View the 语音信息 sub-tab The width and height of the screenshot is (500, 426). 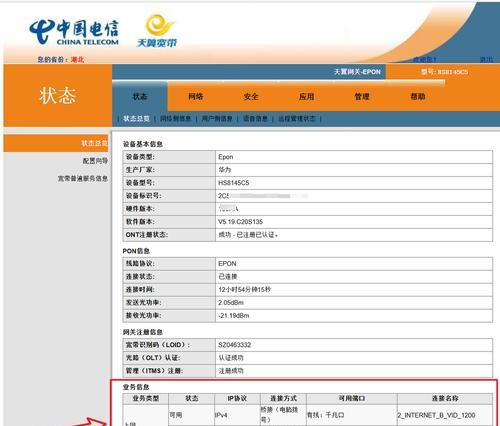[255, 118]
